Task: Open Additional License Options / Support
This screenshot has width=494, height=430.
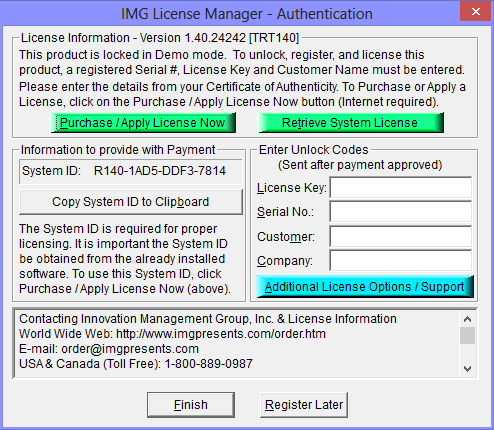Action: [365, 287]
